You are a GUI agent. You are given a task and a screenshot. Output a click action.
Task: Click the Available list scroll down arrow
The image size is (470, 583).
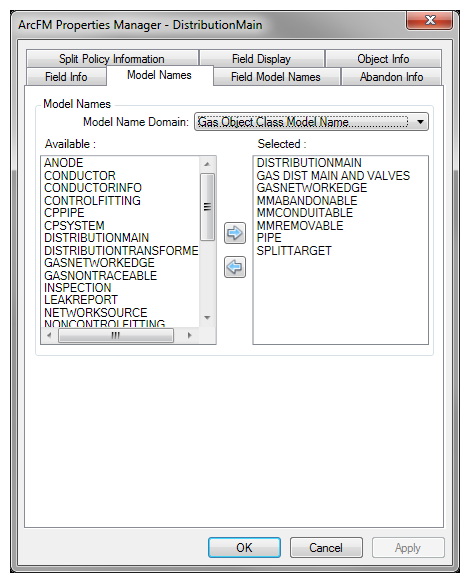point(207,318)
